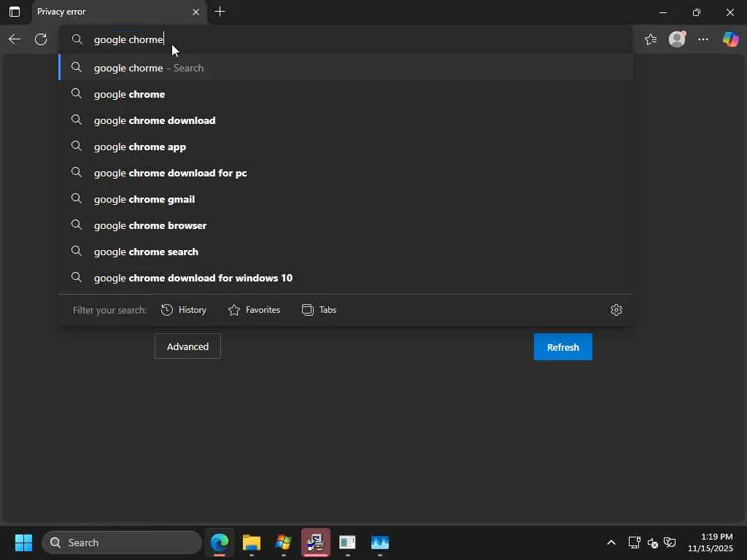Reload the page with the refresh icon
The image size is (747, 560).
[x=41, y=39]
